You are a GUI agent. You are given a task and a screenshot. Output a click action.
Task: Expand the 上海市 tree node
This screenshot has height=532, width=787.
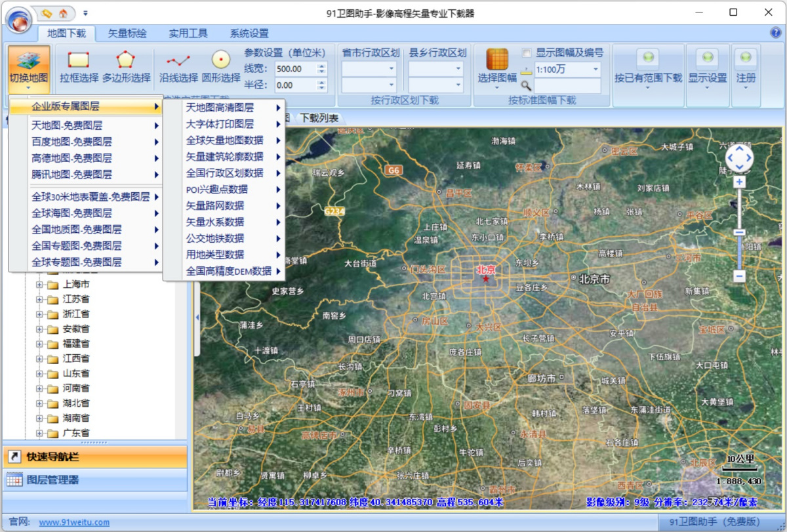click(39, 285)
